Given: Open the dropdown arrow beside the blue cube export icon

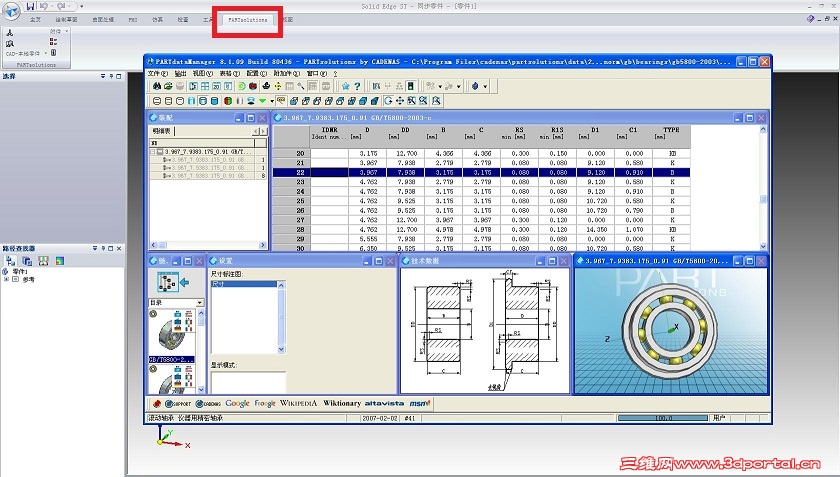Looking at the screenshot, I should tap(485, 86).
